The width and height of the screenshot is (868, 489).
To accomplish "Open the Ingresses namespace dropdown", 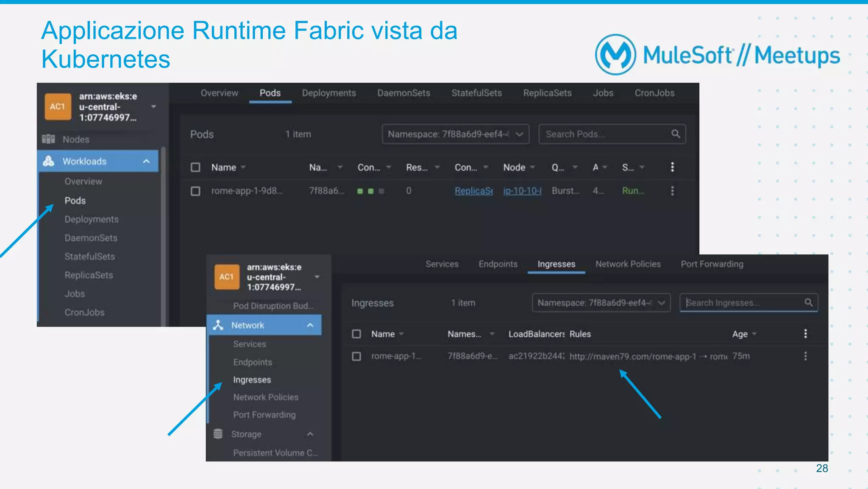I will (x=601, y=303).
